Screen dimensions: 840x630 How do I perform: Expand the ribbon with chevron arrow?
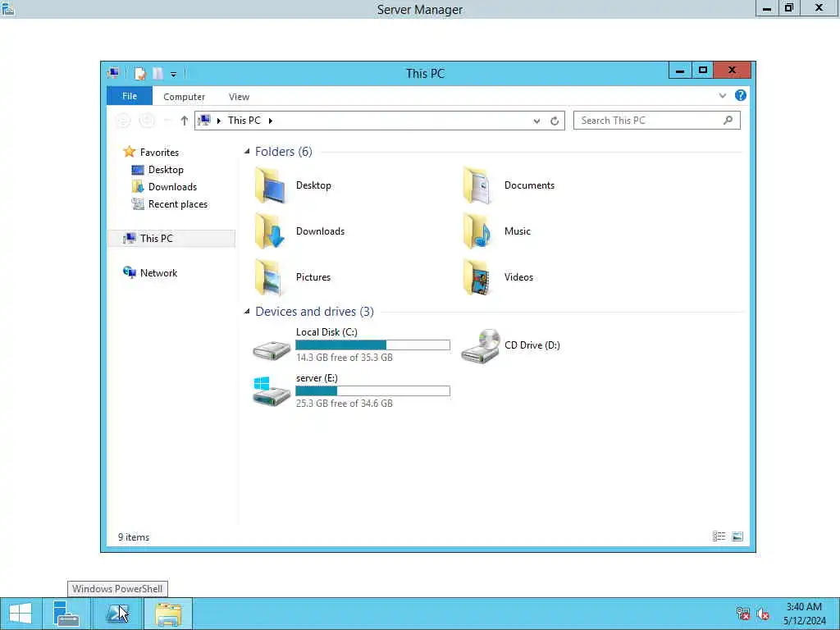click(722, 96)
